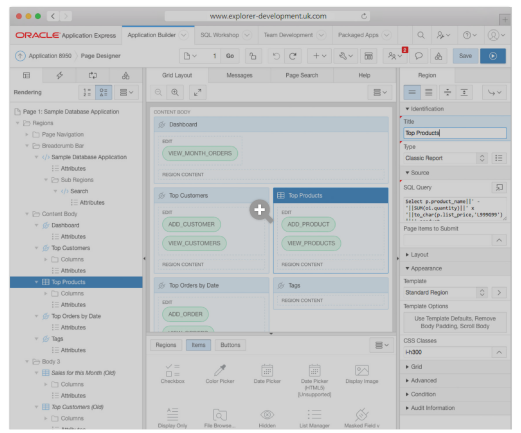Show the Buttons gallery tab
This screenshot has width=521, height=433.
click(230, 345)
